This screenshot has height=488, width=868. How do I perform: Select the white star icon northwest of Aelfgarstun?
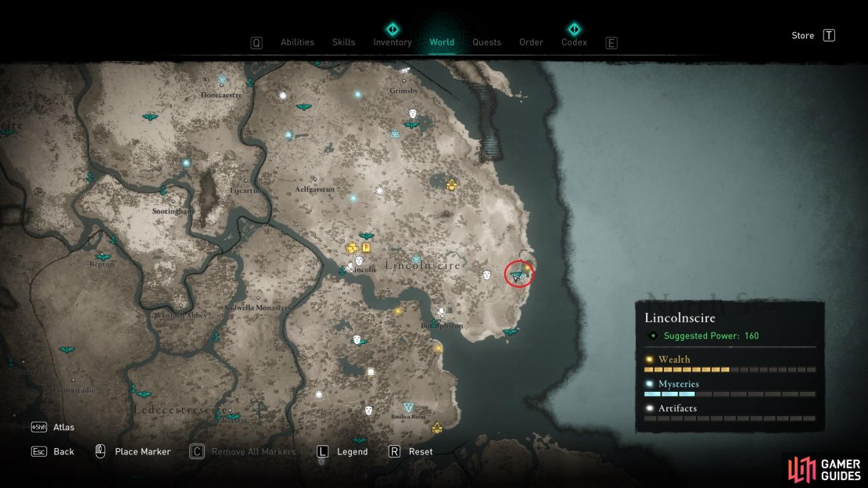click(282, 96)
